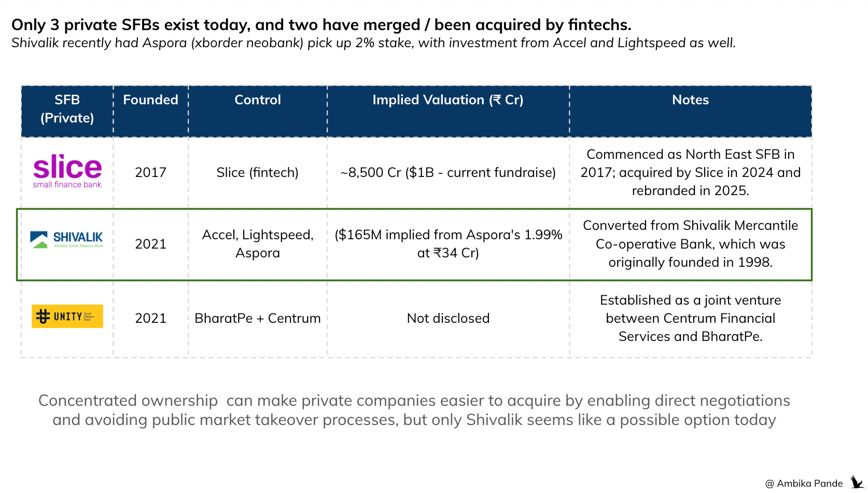Click the $165M implied valuation cell
Viewport: 868px width, 493px height.
click(448, 244)
